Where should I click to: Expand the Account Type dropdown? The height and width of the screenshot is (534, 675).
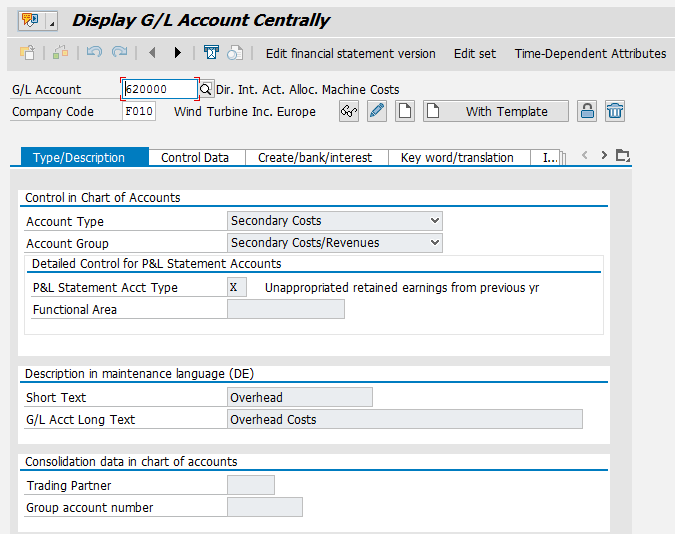[434, 221]
